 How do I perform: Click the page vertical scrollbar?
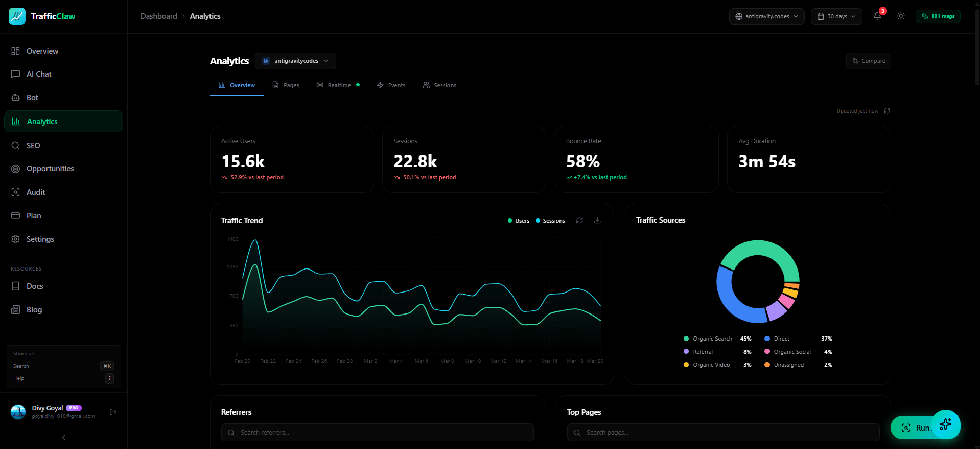(x=977, y=46)
